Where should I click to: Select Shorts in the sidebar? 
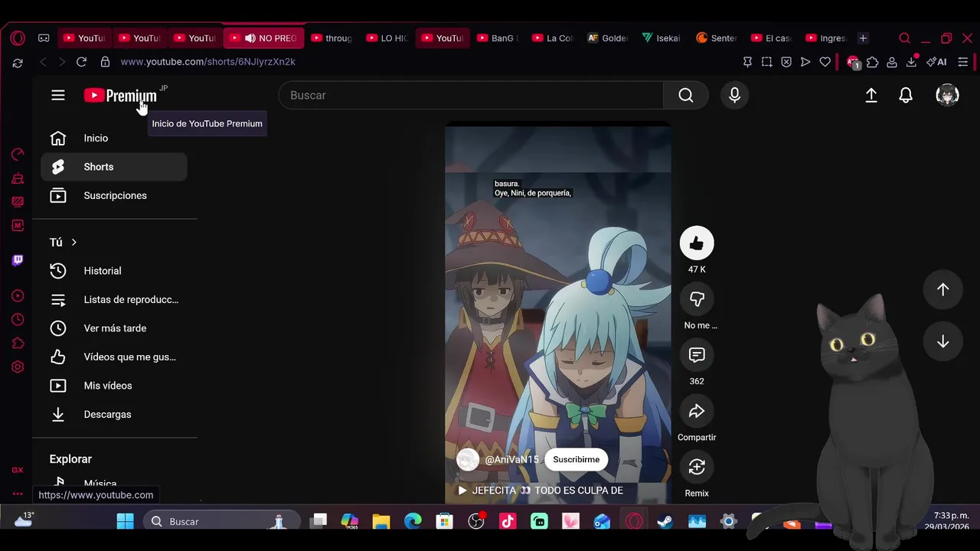[113, 167]
